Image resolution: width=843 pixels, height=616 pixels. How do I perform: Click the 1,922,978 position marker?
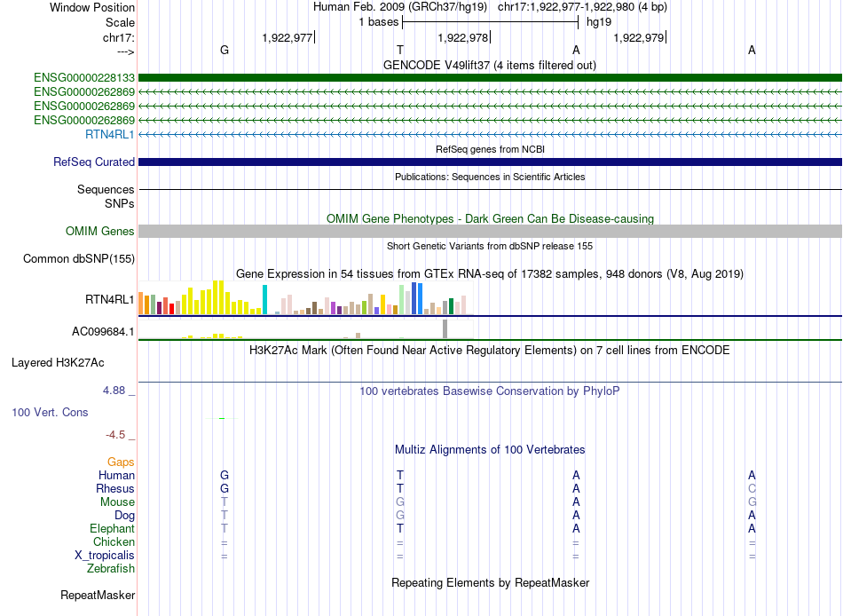pyautogui.click(x=464, y=37)
